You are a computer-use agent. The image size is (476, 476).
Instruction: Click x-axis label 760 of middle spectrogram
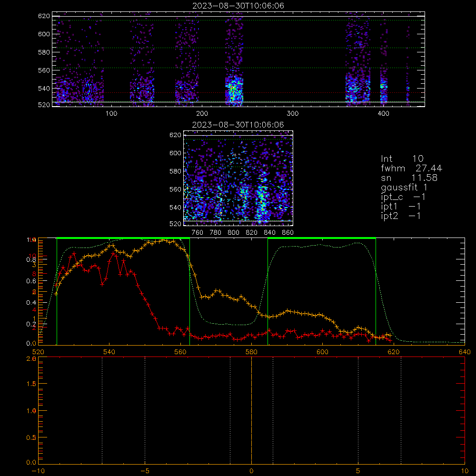coord(198,233)
